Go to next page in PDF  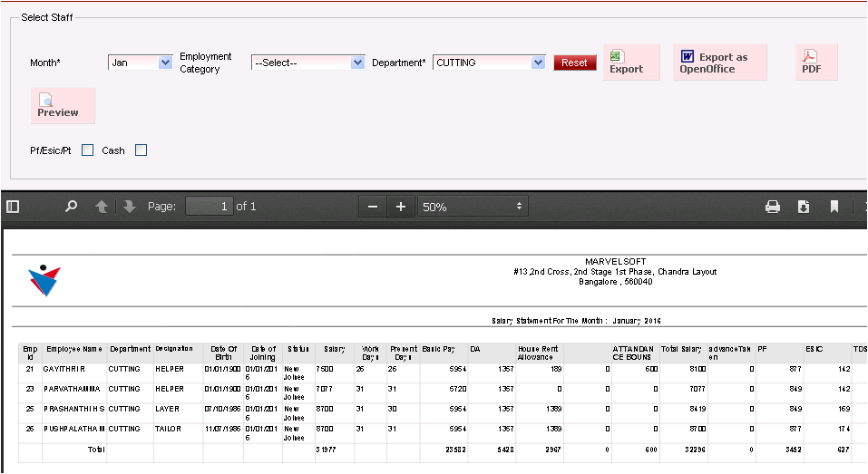130,207
